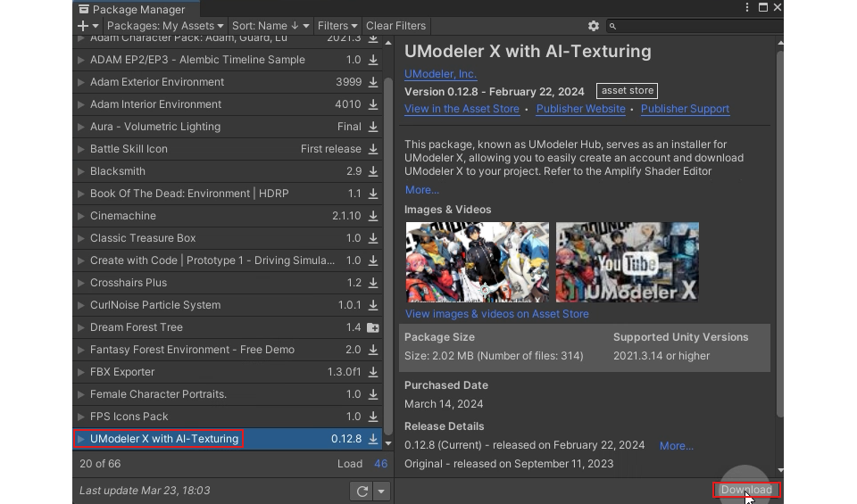Click download icon for FBX Exporter
This screenshot has width=857, height=504.
373,372
